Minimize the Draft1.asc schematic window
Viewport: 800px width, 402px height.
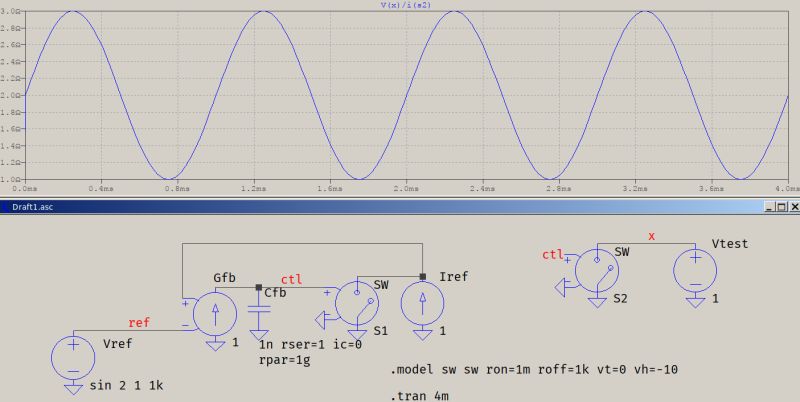click(x=770, y=207)
